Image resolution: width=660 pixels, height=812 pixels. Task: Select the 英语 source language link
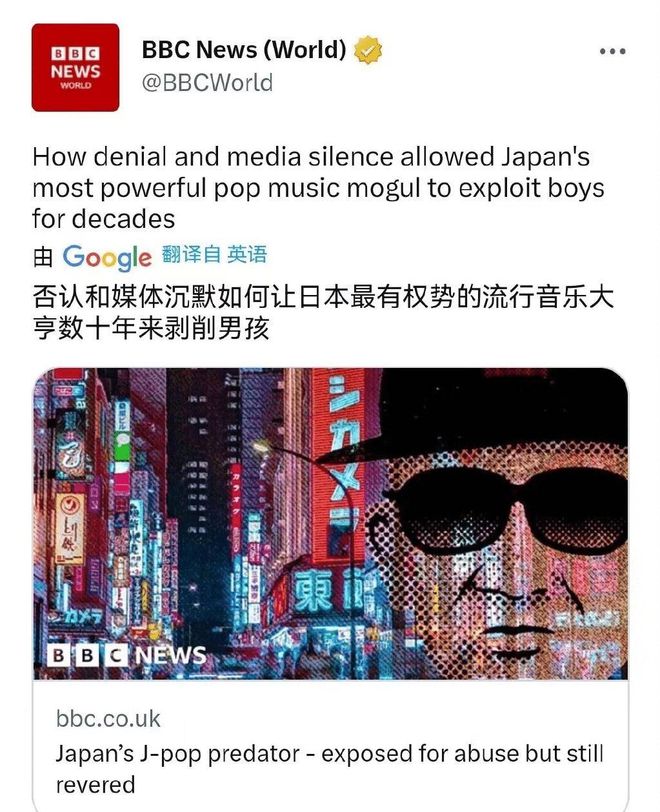[247, 255]
